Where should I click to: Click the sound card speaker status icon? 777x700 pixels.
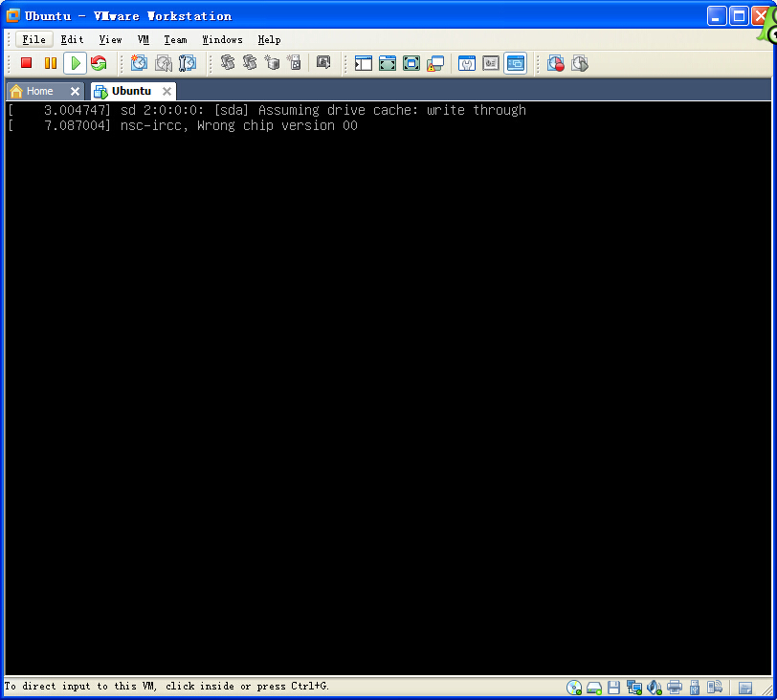click(655, 688)
